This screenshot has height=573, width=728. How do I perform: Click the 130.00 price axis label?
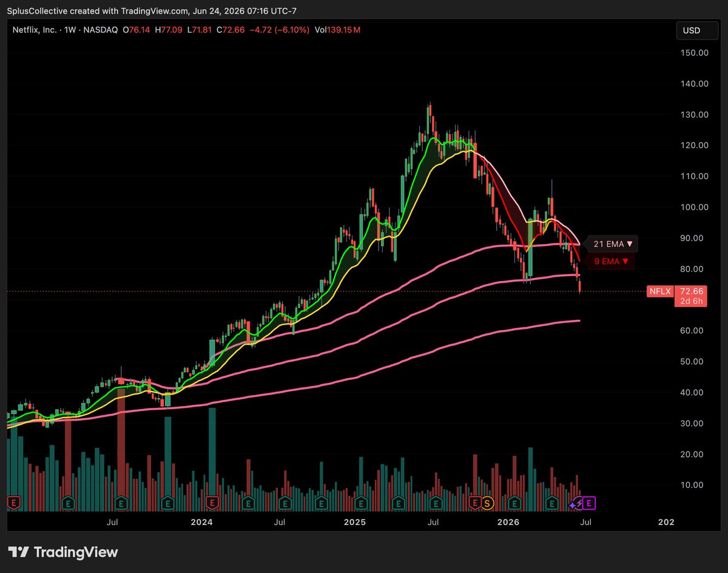(x=694, y=115)
